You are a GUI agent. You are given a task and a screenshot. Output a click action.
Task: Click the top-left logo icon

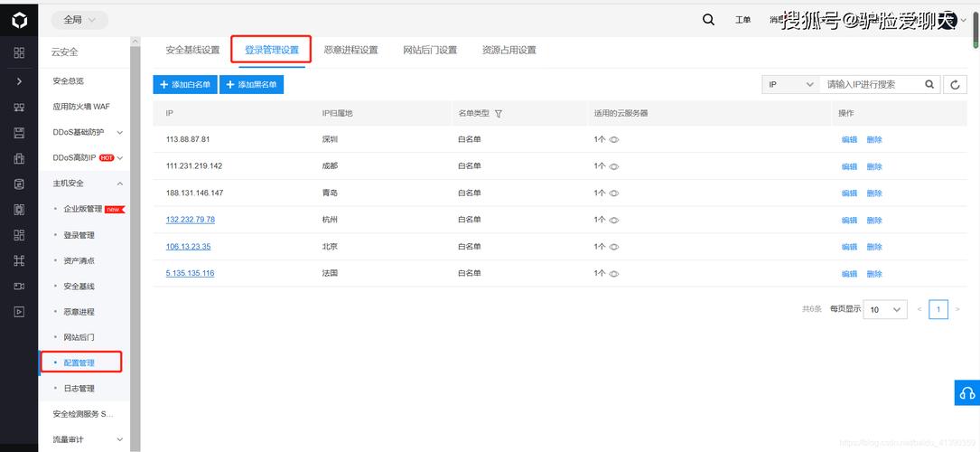coord(19,20)
